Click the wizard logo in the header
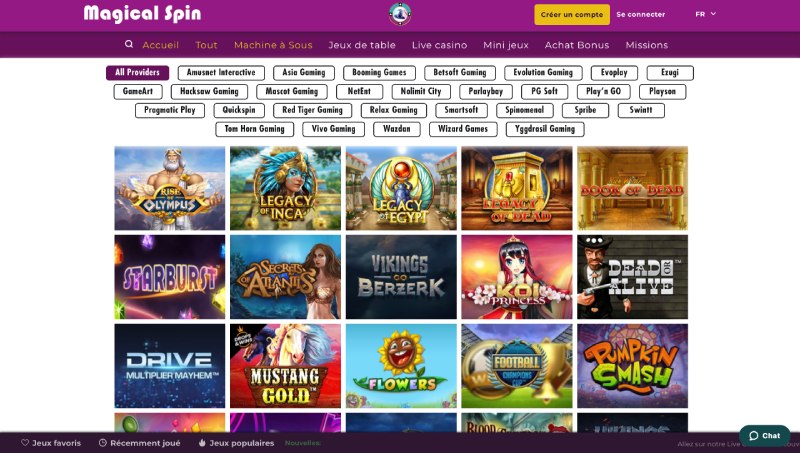800x453 pixels. 400,14
